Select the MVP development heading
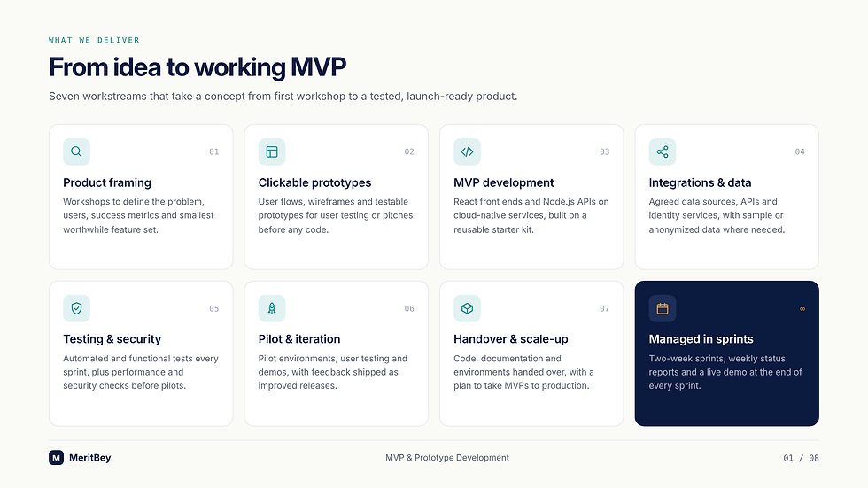 tap(504, 182)
